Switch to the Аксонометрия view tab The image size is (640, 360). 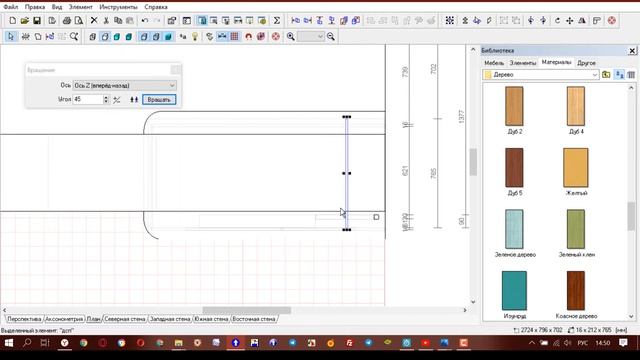[x=64, y=319]
